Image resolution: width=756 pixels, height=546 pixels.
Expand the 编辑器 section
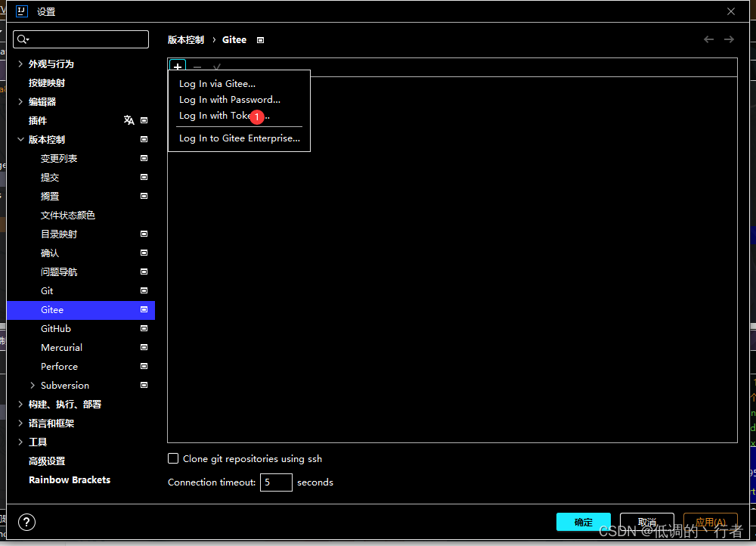[20, 101]
